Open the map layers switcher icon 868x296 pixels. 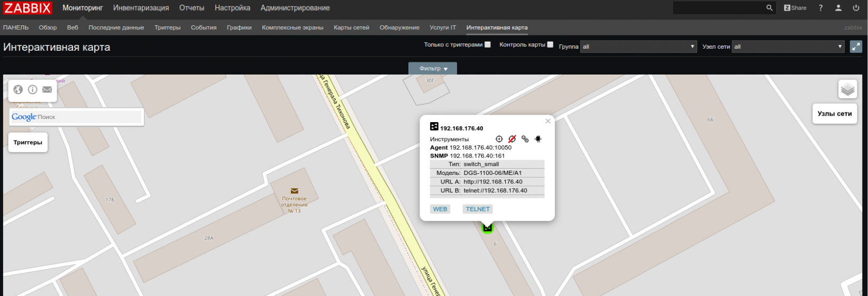click(847, 89)
